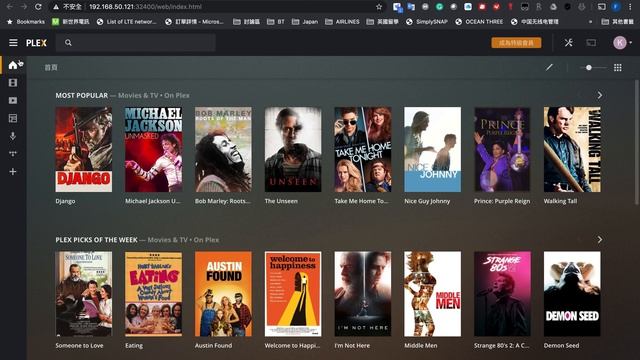Click the orange premium membership button
This screenshot has width=640, height=360.
click(x=516, y=42)
